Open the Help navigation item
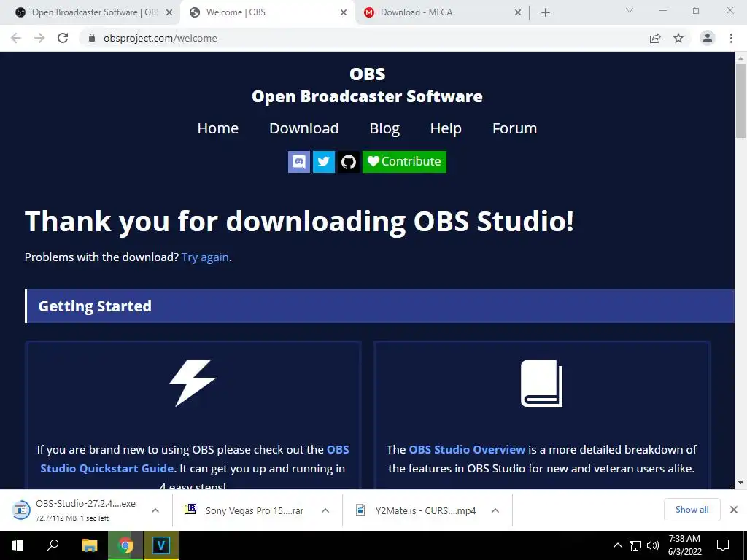Screen dimensions: 747x560 (446, 128)
